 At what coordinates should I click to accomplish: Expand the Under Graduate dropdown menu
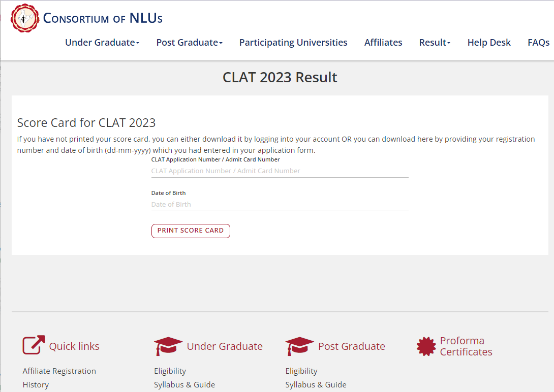(102, 43)
